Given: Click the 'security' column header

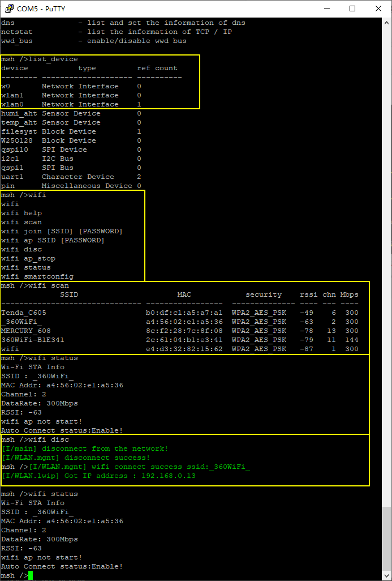Looking at the screenshot, I should (264, 295).
